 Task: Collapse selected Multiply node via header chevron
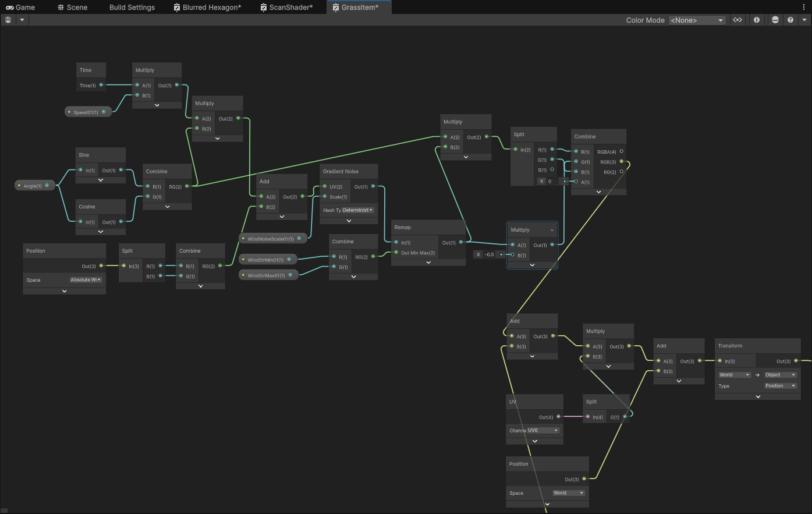tap(552, 230)
